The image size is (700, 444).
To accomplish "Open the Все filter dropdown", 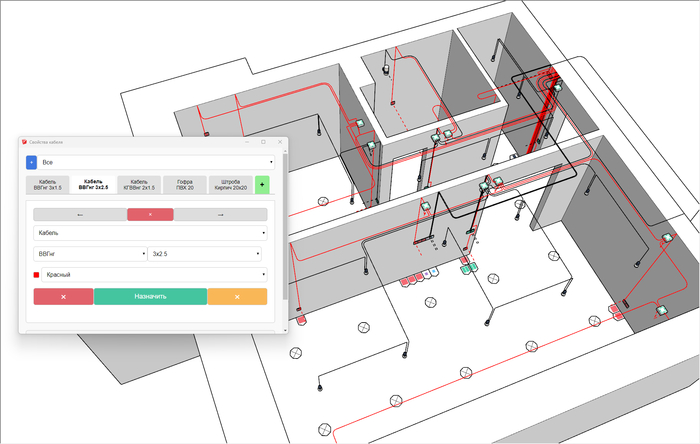I will pyautogui.click(x=156, y=161).
